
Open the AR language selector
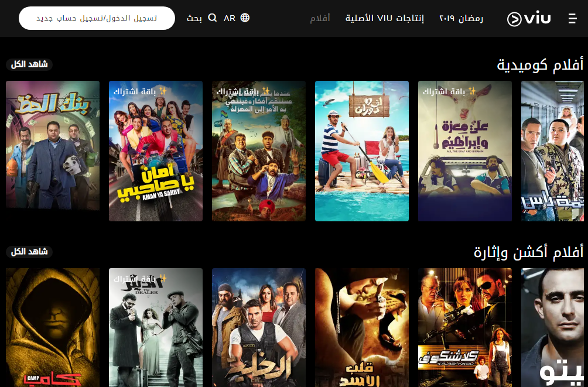click(x=230, y=18)
